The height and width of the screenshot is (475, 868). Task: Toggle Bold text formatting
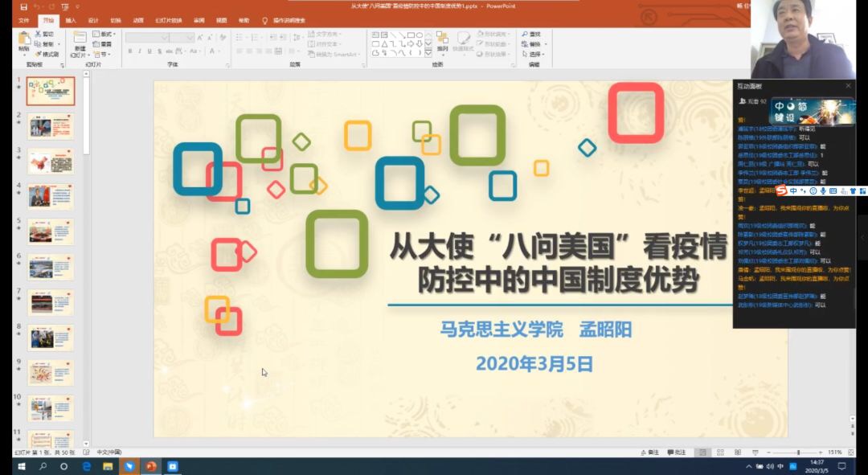(130, 51)
